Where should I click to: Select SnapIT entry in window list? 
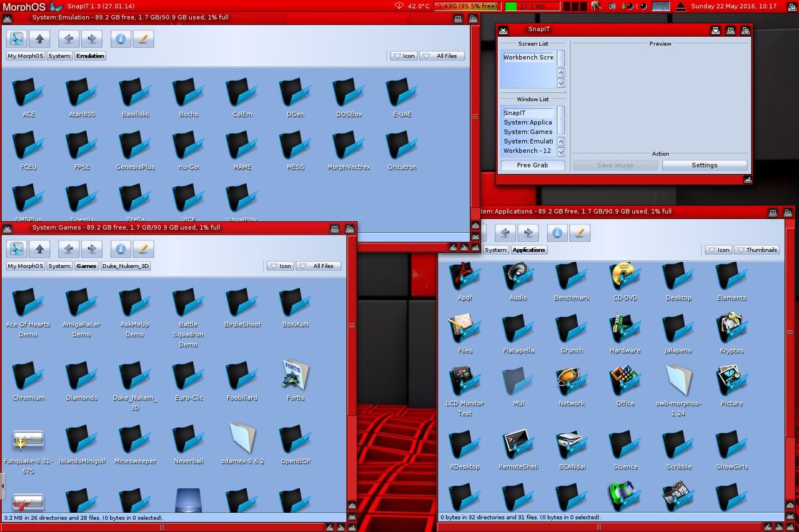[x=528, y=113]
